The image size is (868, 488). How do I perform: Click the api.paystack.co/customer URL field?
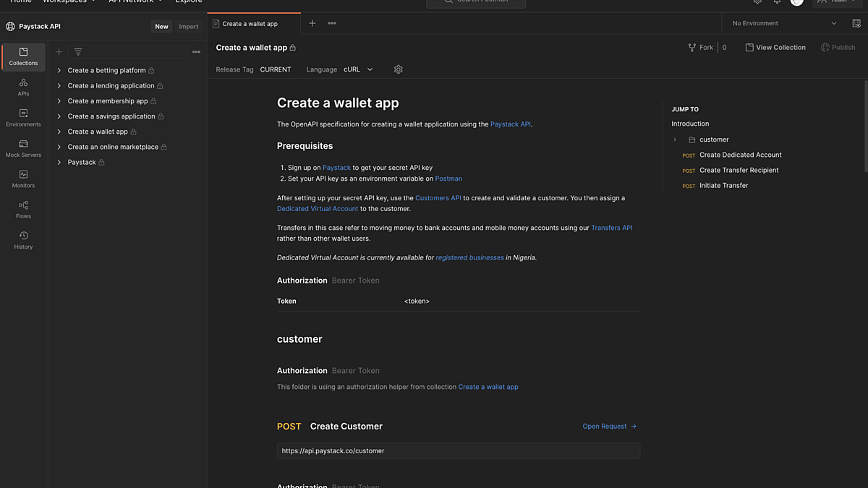[x=459, y=451]
